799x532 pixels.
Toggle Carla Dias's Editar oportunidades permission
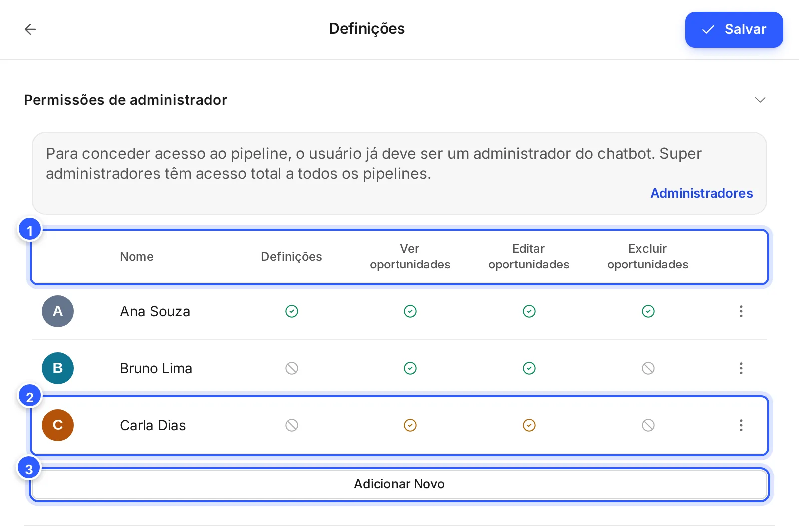click(529, 425)
